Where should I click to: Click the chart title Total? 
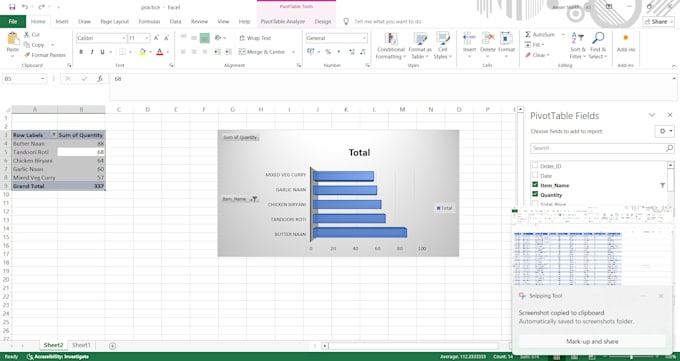(x=360, y=153)
